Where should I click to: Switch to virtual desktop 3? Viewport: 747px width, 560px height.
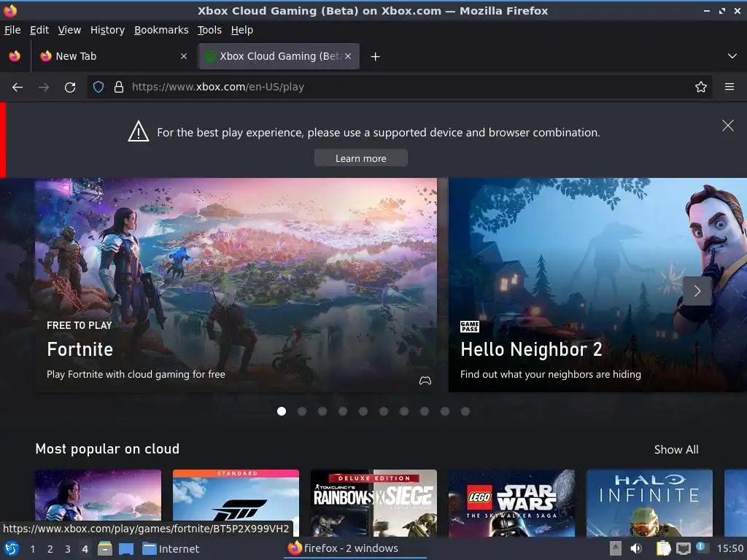[68, 549]
